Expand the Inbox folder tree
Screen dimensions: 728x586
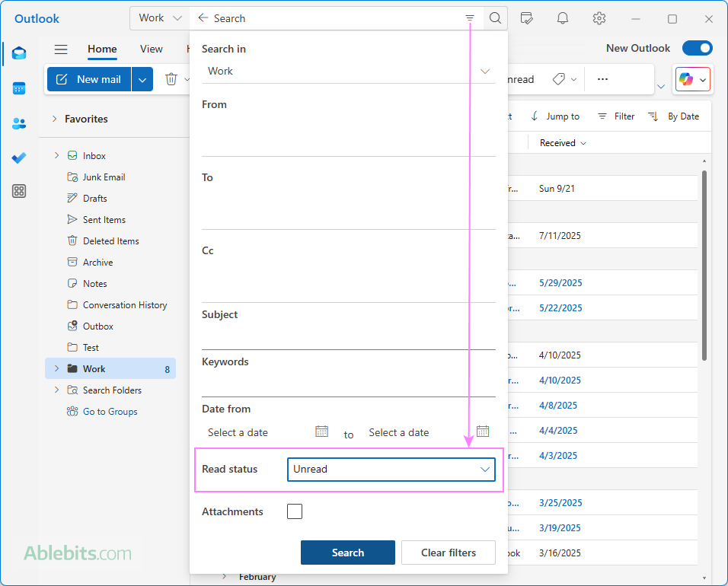[56, 155]
